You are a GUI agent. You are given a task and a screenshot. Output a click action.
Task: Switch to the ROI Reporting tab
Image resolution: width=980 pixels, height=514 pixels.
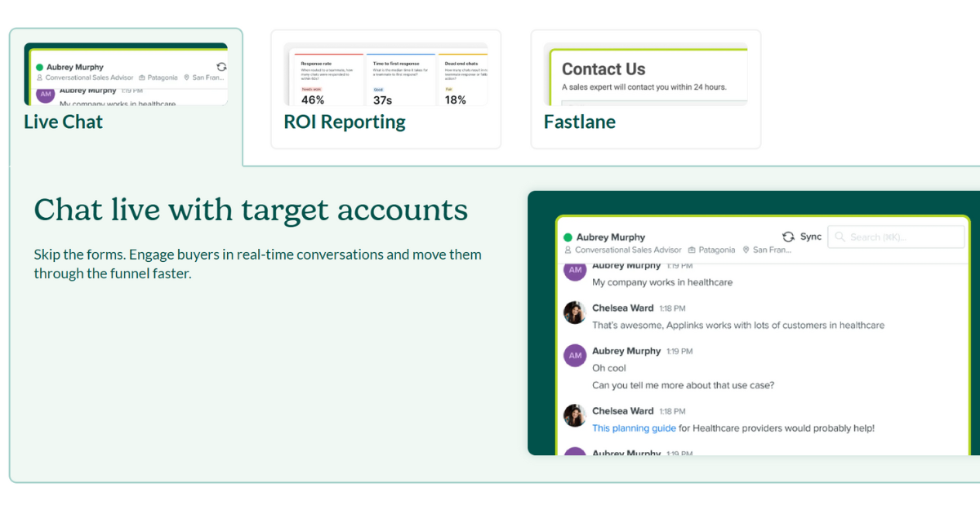385,89
